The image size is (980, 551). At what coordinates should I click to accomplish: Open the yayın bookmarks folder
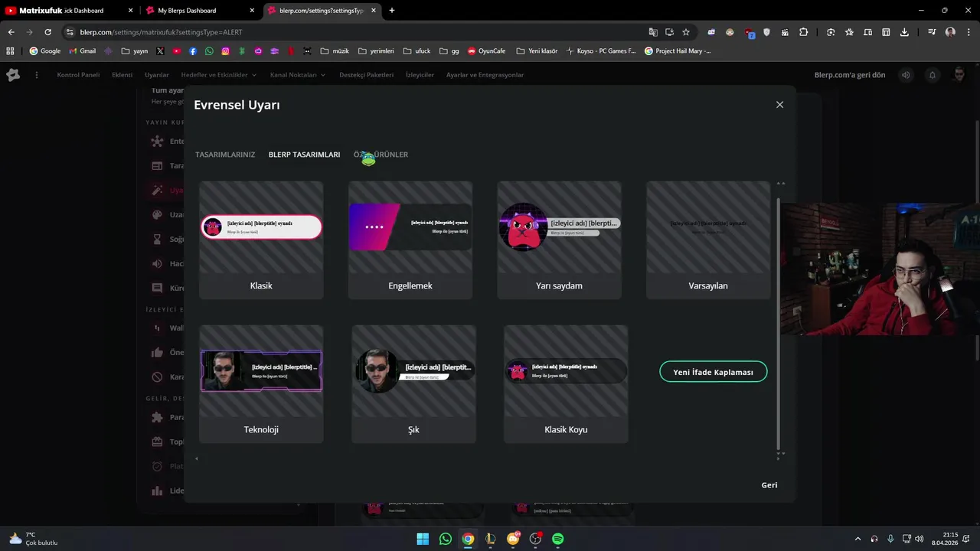click(135, 51)
